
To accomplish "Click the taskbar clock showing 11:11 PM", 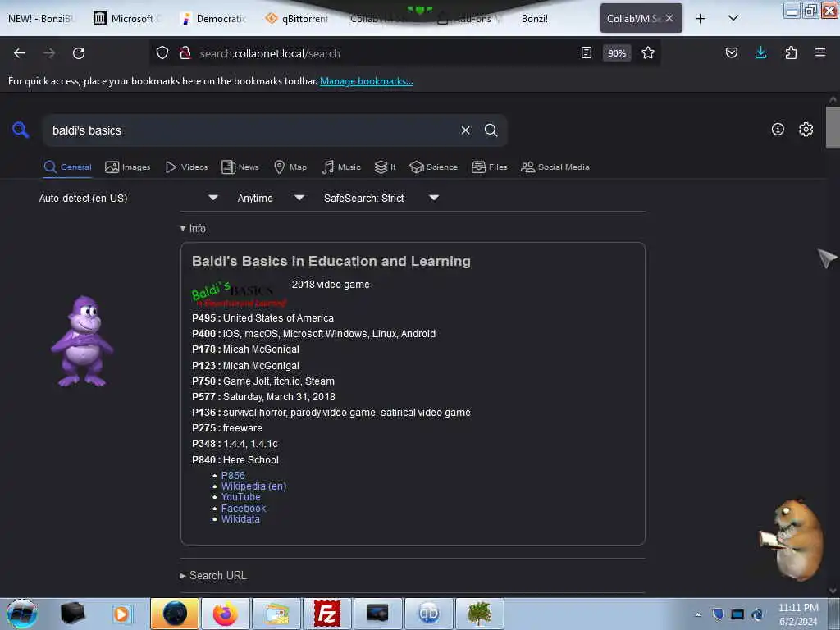I will (798, 614).
